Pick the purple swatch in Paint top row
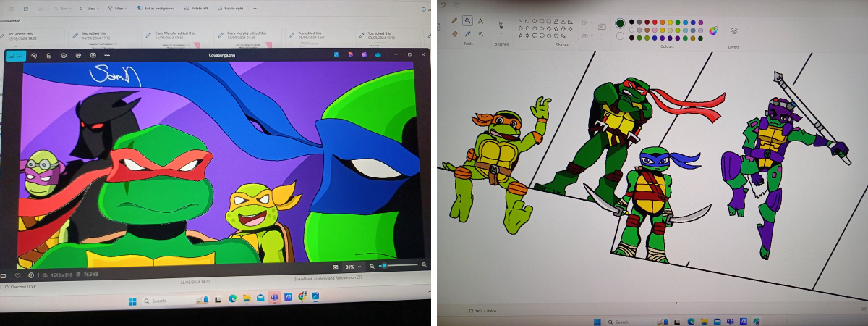This screenshot has height=326, width=868. coord(701,22)
